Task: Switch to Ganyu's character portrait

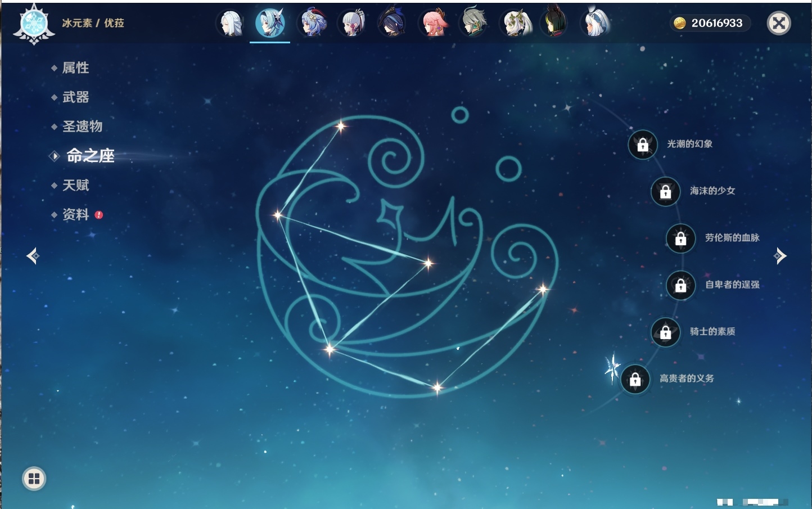Action: click(312, 24)
